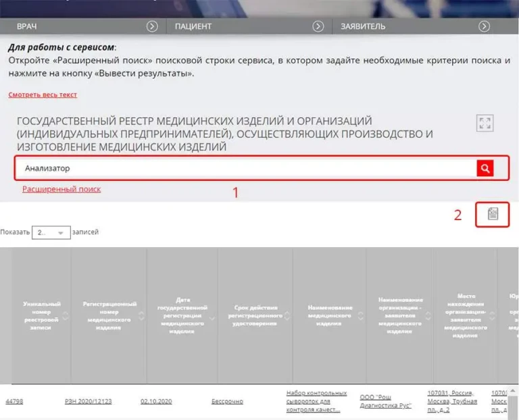
Task: Click the date 02.10.2020 cell
Action: [x=156, y=402]
